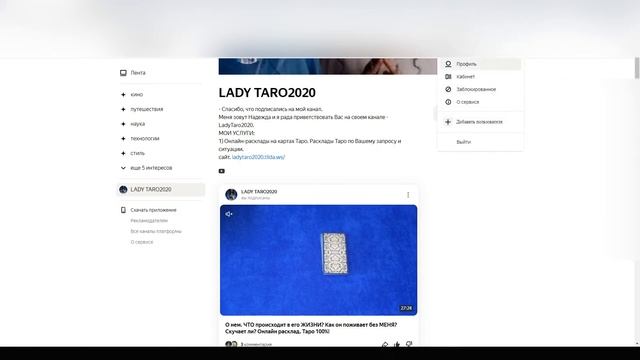The width and height of the screenshot is (640, 360).
Task: Click the Лента monitor icon
Action: tap(123, 73)
